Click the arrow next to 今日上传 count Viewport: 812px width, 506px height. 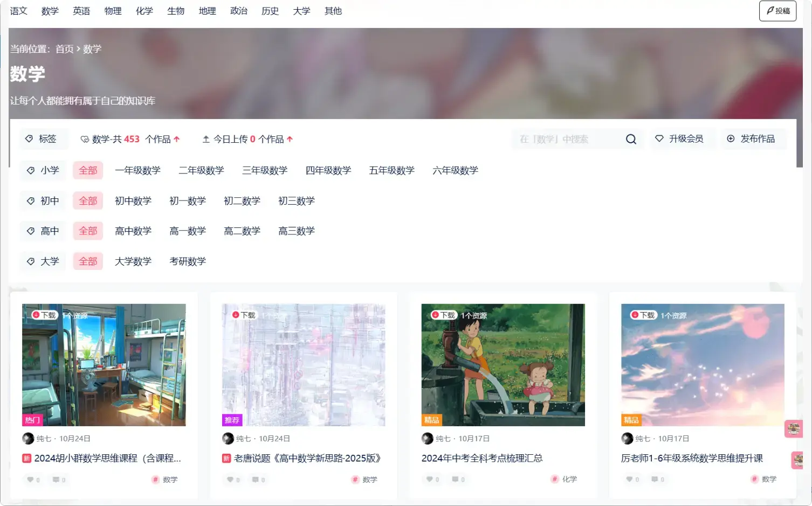coord(290,138)
